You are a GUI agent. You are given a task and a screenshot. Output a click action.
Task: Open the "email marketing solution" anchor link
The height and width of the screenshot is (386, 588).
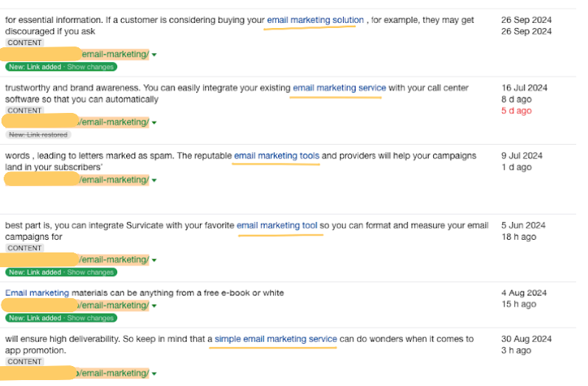tap(315, 20)
